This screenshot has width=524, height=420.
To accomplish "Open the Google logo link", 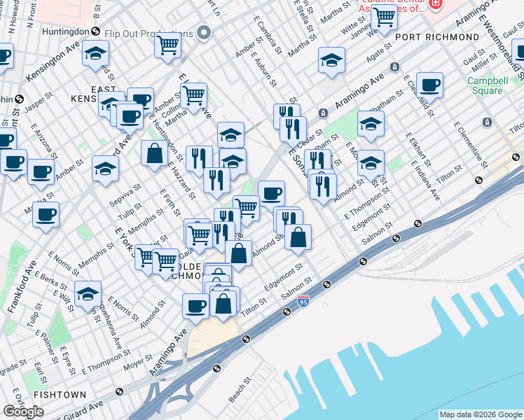I will (23, 412).
